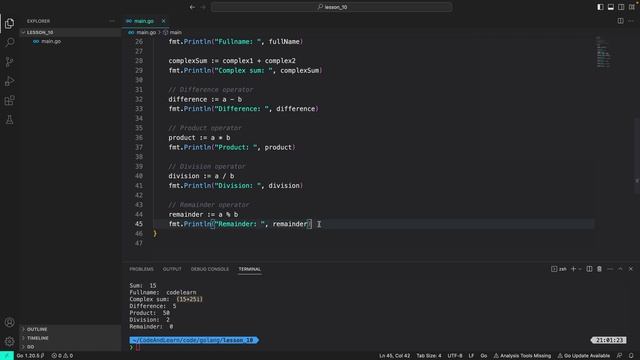Open terminal panel more actions menu

coord(610,269)
